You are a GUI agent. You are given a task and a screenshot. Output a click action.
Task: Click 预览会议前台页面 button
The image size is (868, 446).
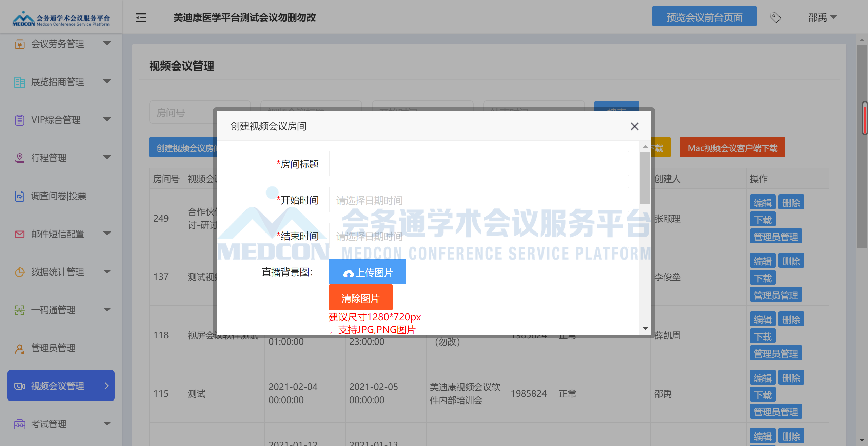pos(704,16)
